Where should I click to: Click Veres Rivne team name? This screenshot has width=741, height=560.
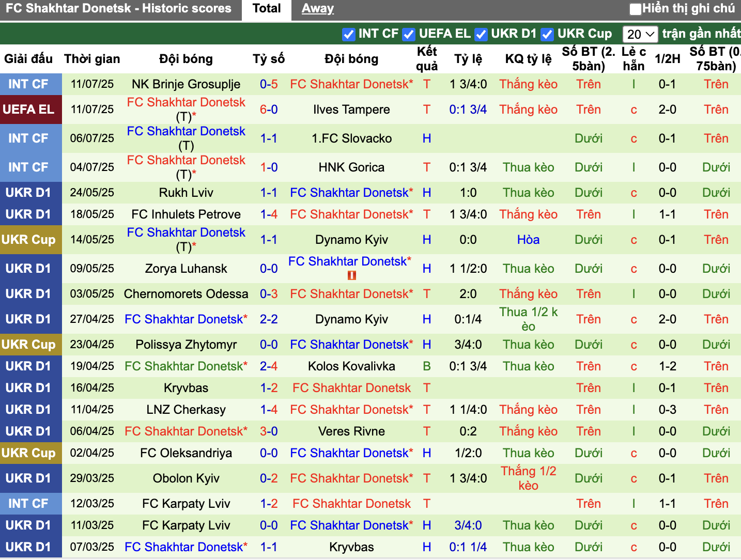coord(351,431)
